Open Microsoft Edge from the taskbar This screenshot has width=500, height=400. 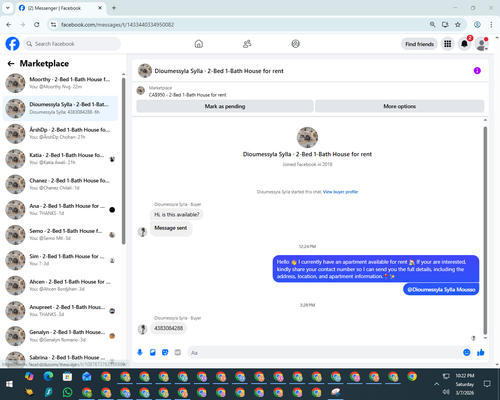pos(48,376)
